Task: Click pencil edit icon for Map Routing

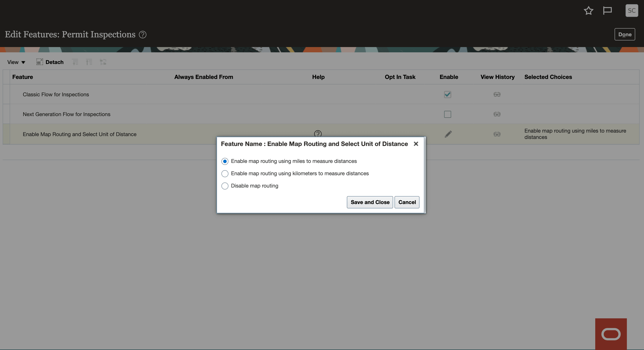Action: tap(448, 134)
